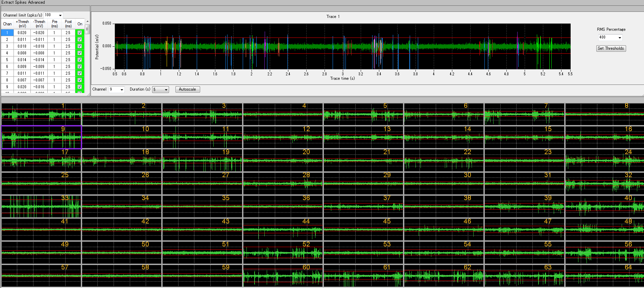Select channel 24 trace thumbnail

click(604, 160)
